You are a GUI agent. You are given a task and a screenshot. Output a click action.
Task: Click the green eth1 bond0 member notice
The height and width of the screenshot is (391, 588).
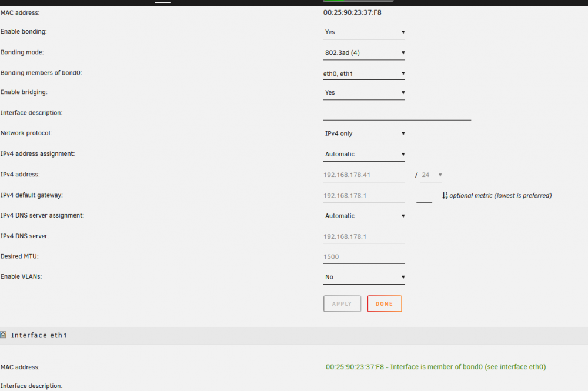click(435, 367)
